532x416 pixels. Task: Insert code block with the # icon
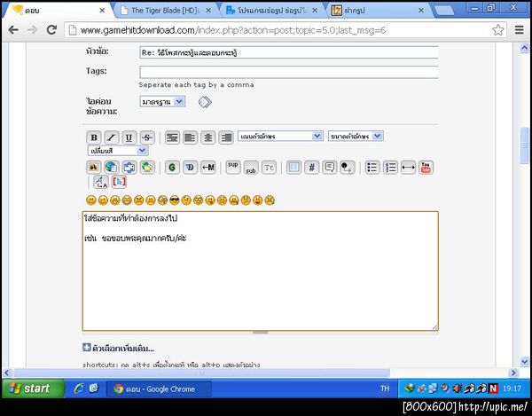(311, 168)
